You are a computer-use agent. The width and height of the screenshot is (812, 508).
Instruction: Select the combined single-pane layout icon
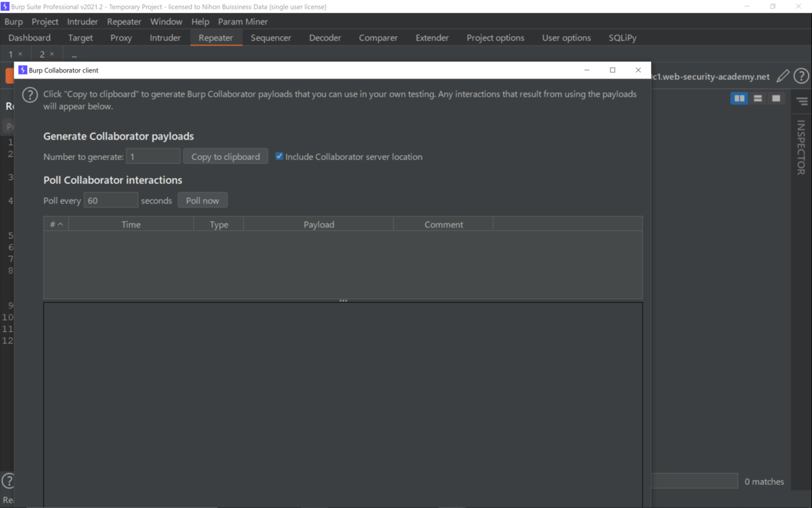click(776, 99)
